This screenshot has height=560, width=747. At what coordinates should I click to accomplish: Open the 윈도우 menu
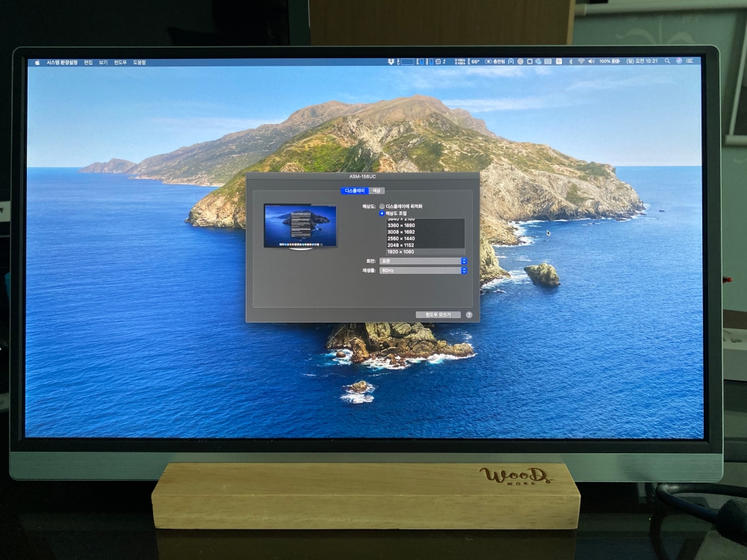tap(120, 63)
